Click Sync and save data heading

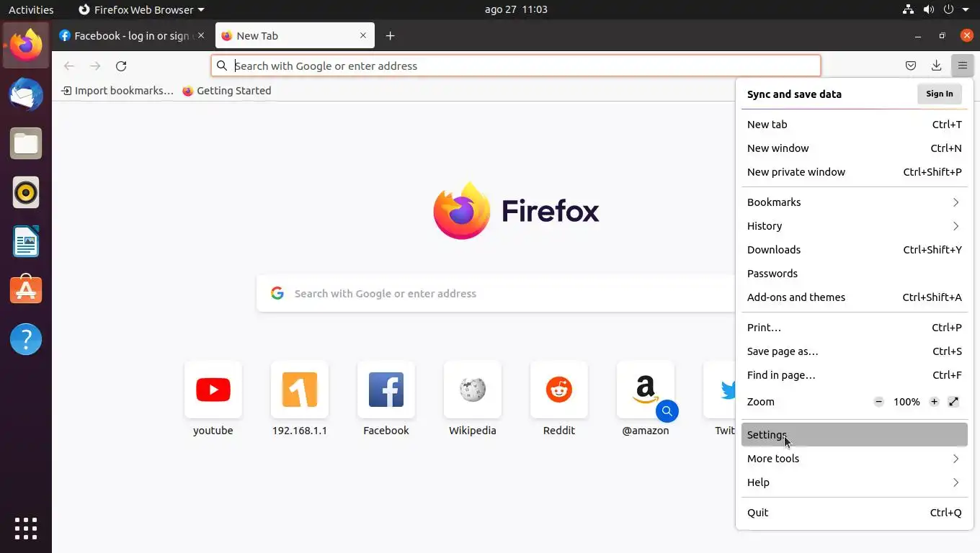[x=794, y=94]
